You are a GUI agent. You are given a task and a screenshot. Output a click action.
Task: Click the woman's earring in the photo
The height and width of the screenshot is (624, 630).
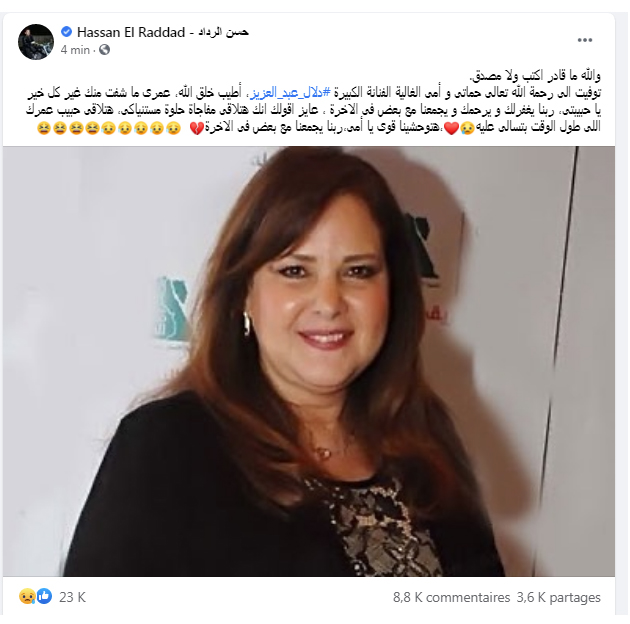point(246,324)
